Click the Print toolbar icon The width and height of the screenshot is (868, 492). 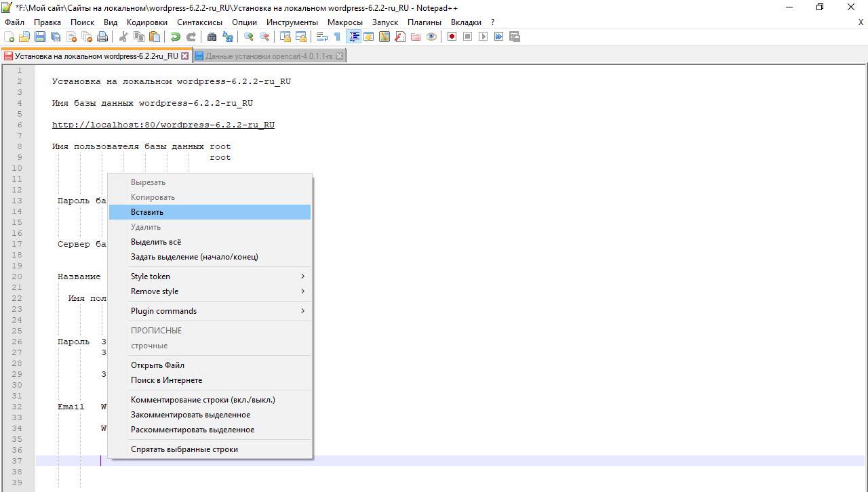tap(102, 37)
